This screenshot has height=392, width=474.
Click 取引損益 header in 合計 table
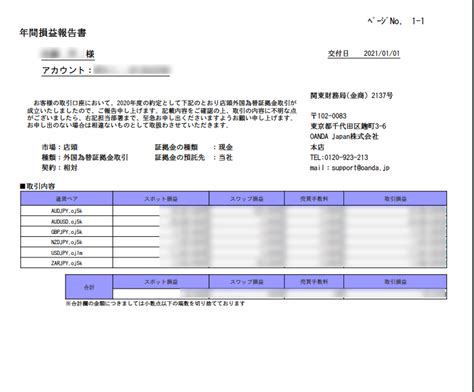pyautogui.click(x=395, y=282)
